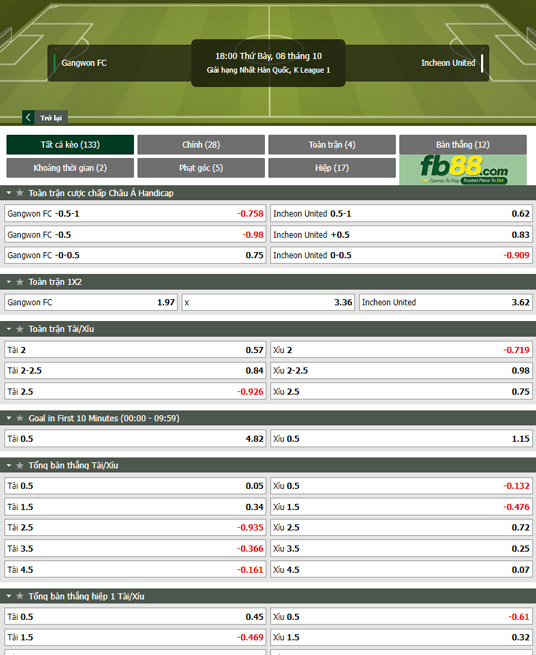Screen dimensions: 536x655
Task: Collapse the Tổng bàn thắng hiệp 1 arrow
Action: [9, 596]
